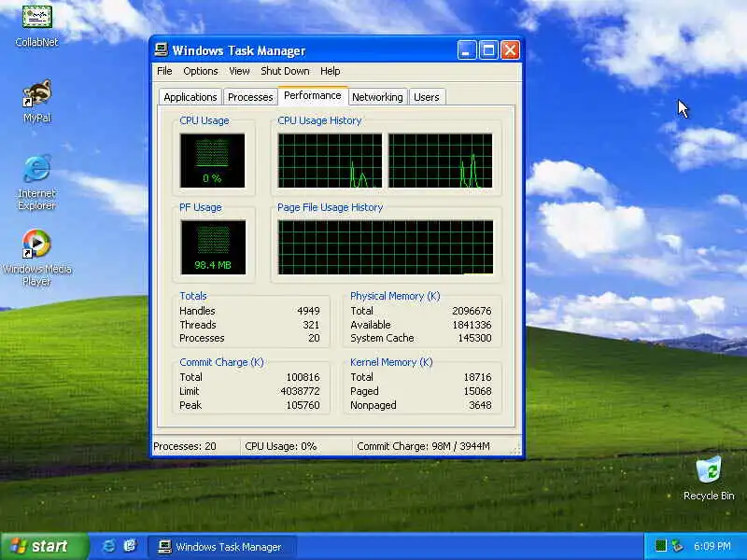Click the Windows Task Manager taskbar button
The height and width of the screenshot is (560, 747).
pos(221,547)
